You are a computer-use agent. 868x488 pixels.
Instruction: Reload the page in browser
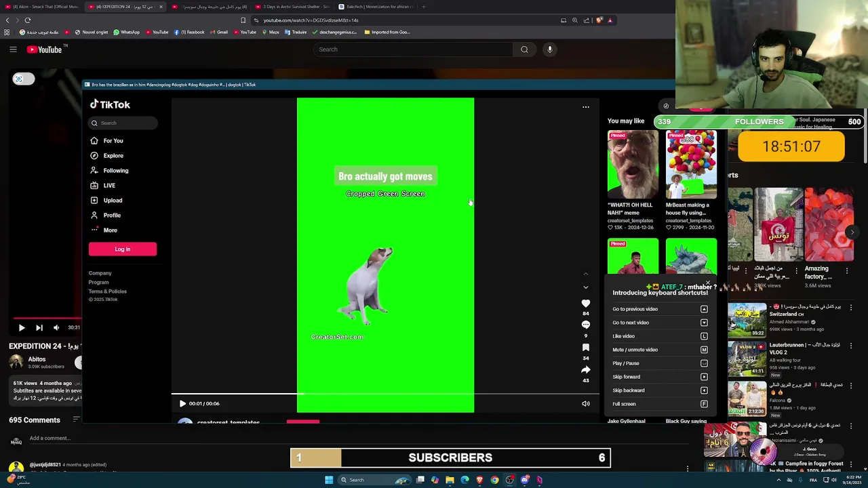pyautogui.click(x=28, y=20)
